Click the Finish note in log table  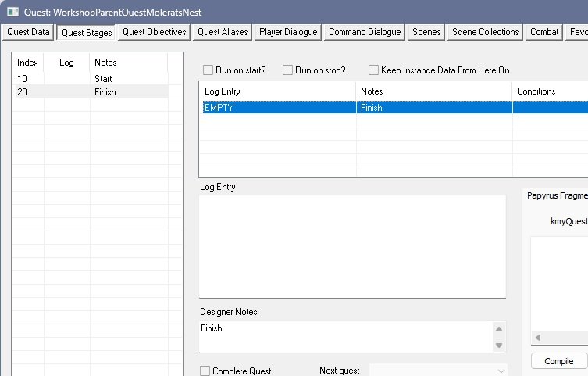click(x=371, y=108)
